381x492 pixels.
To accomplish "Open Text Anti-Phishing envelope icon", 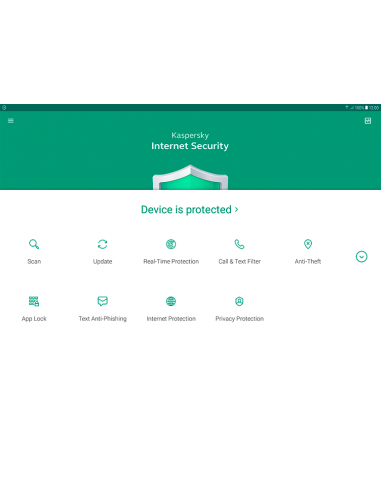I will [102, 301].
